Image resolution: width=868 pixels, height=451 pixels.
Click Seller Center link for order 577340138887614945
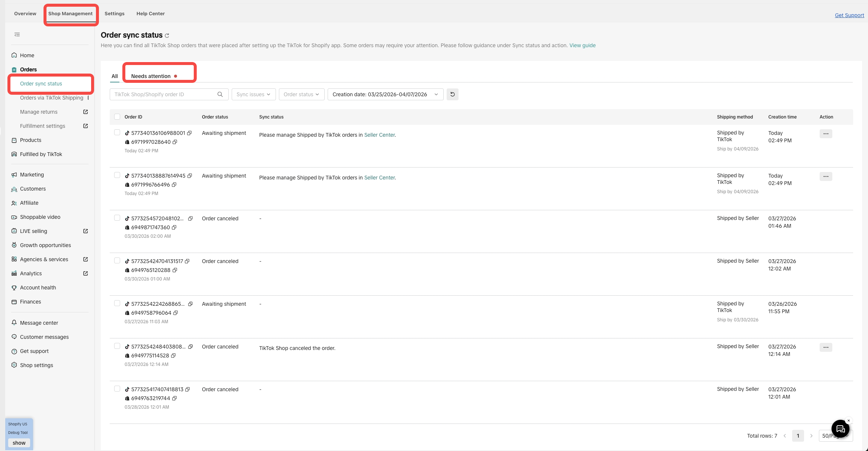point(379,178)
